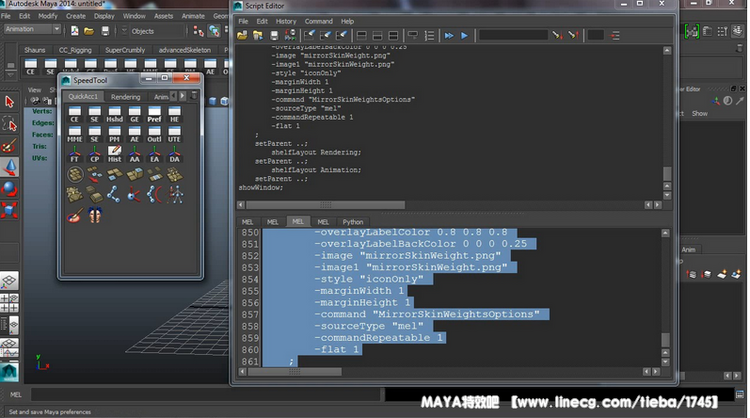Image resolution: width=750 pixels, height=418 pixels.
Task: Click the Anim tab in right layer panel
Action: pyautogui.click(x=688, y=250)
